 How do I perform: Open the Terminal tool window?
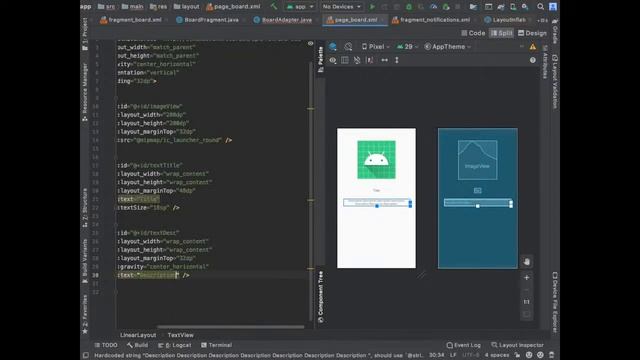click(x=216, y=345)
